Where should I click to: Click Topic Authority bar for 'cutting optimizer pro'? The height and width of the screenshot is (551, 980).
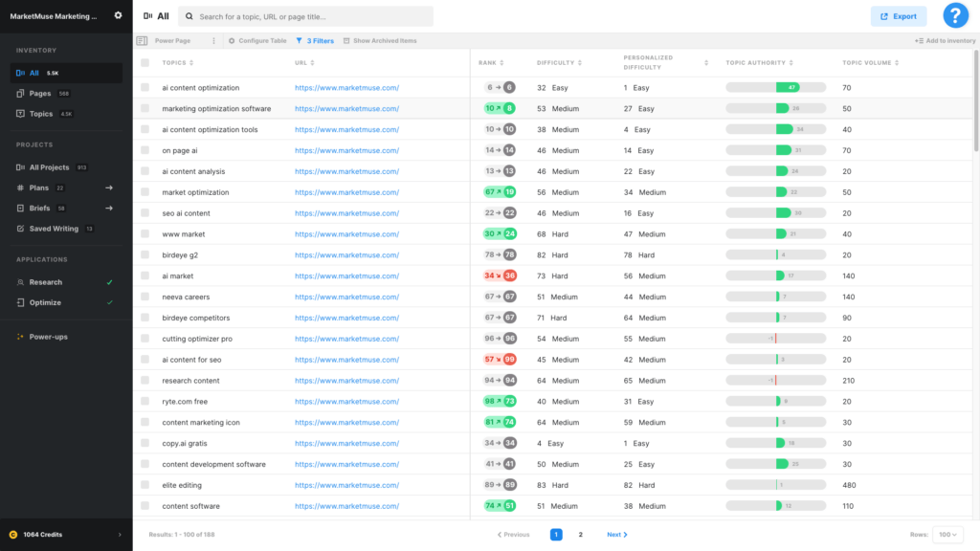775,339
